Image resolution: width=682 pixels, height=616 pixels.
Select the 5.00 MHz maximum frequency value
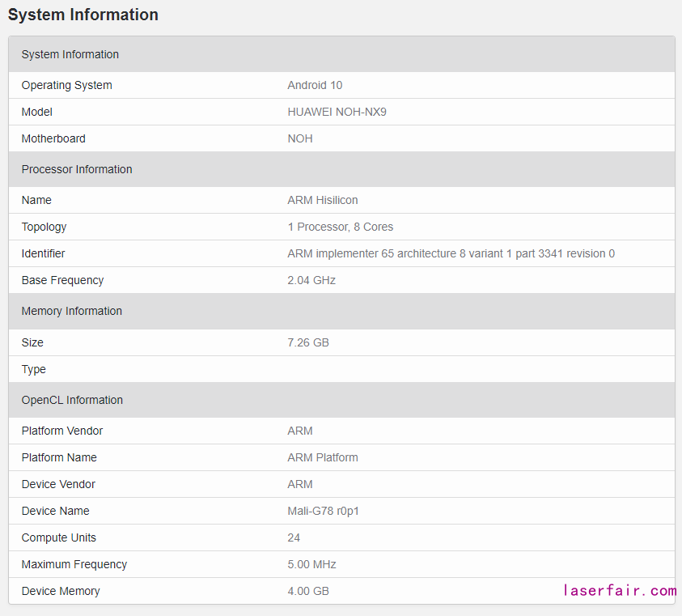tap(311, 564)
